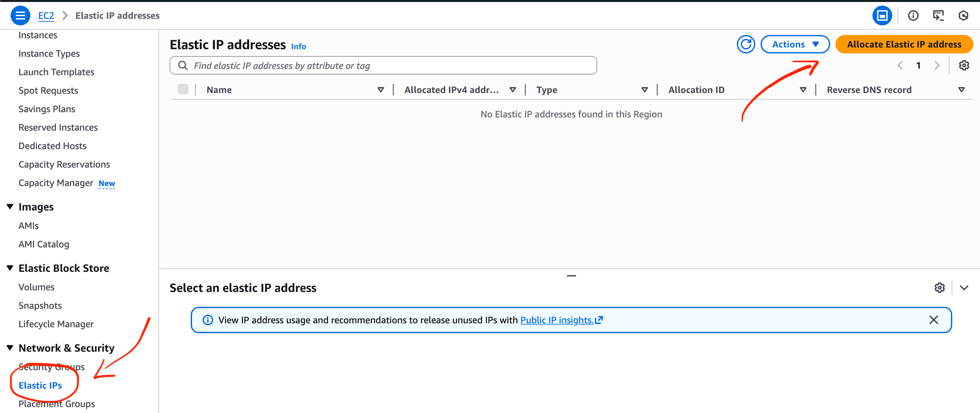This screenshot has height=413, width=980.
Task: Toggle the select-all table checkbox
Action: coord(183,89)
